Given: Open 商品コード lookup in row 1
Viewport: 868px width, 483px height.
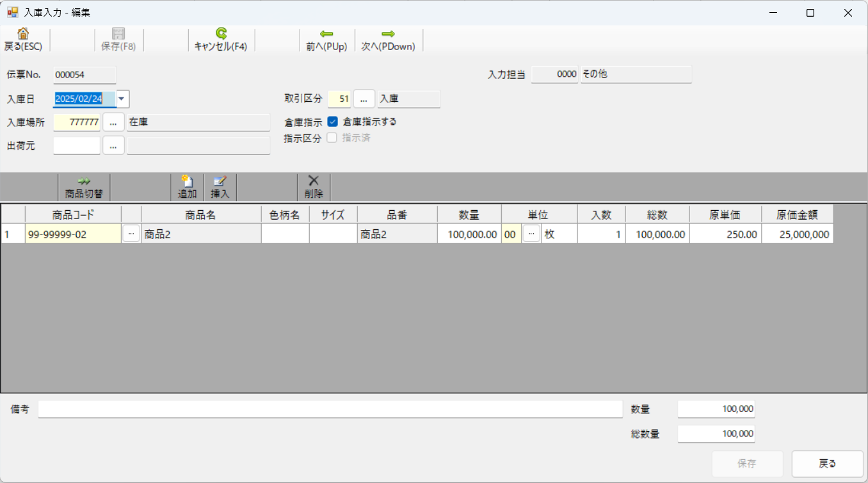Looking at the screenshot, I should point(131,234).
